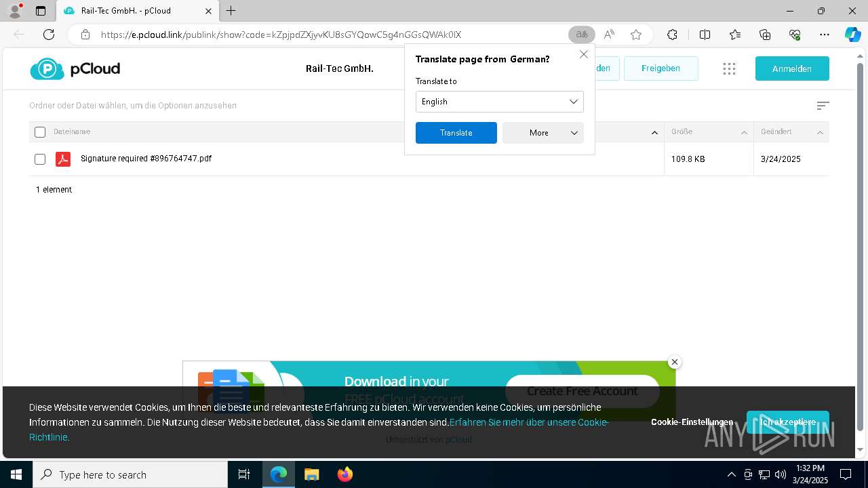Screen dimensions: 868x488
Task: Open the sort options icon
Action: 823,106
